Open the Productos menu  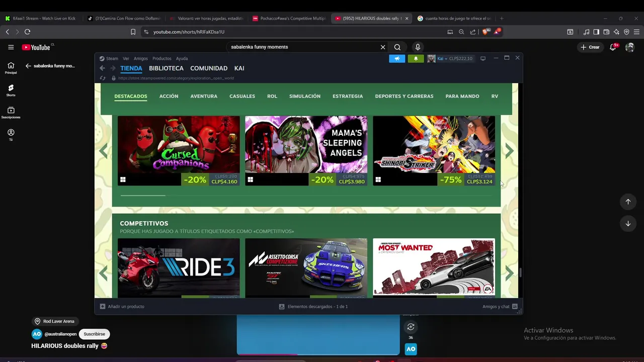point(162,58)
